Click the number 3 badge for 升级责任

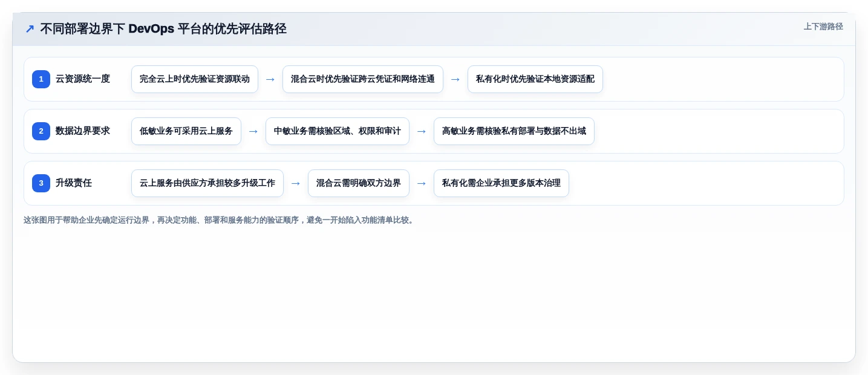41,183
